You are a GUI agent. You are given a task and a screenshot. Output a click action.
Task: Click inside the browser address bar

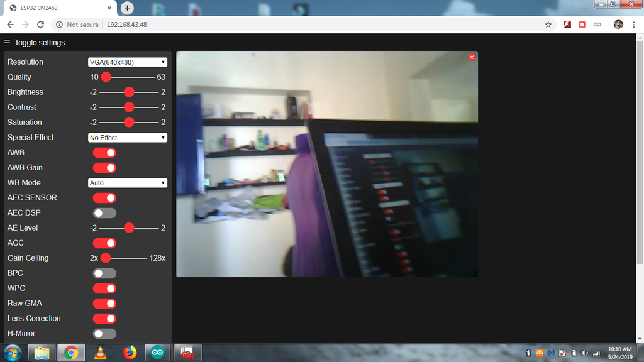pos(189,25)
